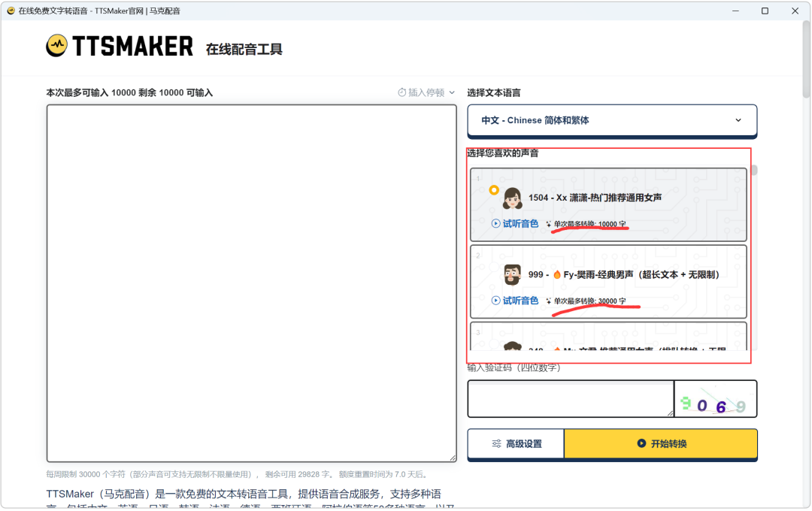Click the fire icon next to Fy-樊雨
The image size is (812, 511).
[x=556, y=274]
